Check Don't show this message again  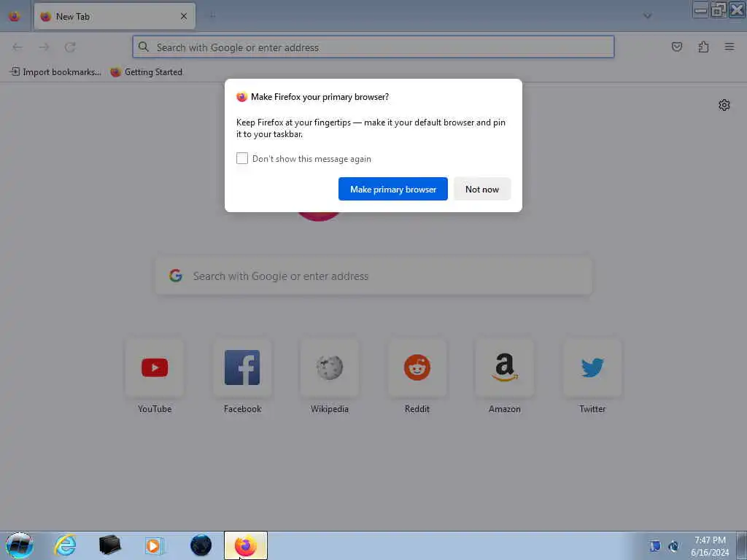242,158
